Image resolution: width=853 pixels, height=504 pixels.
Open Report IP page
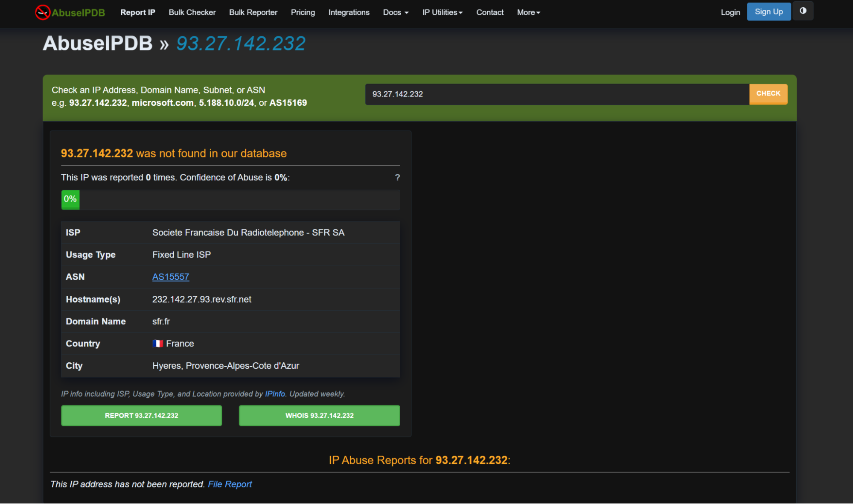[138, 12]
